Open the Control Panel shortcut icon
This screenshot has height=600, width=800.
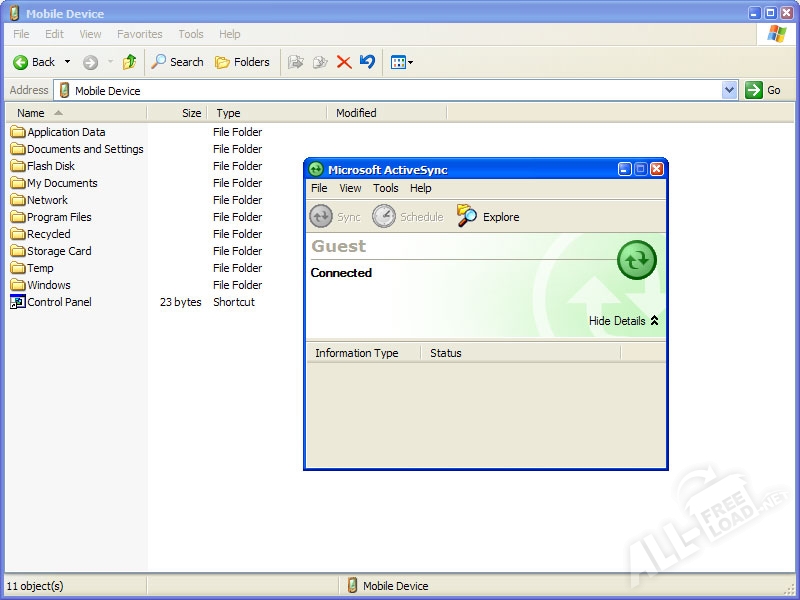tap(18, 302)
